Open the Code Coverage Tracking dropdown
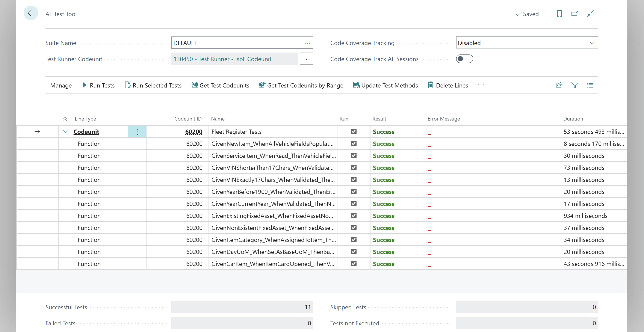The height and width of the screenshot is (332, 644). [x=527, y=43]
